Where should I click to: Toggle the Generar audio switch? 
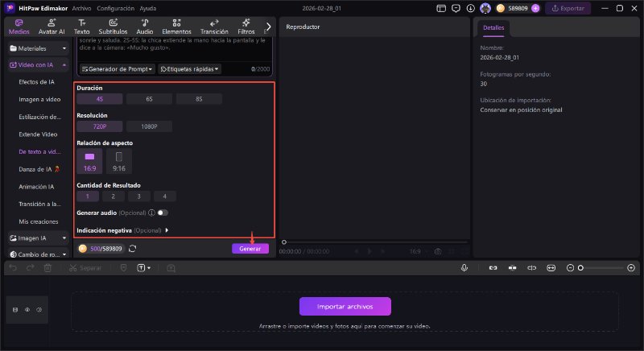(x=163, y=213)
